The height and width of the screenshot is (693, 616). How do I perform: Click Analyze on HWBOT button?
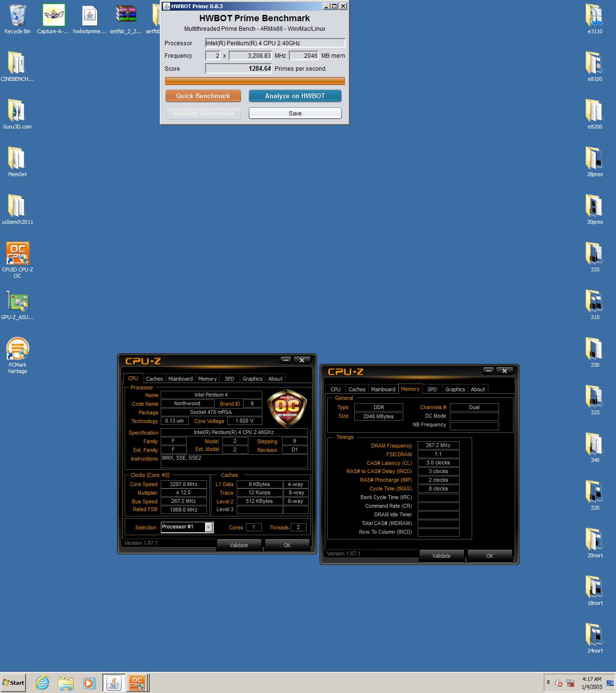click(x=295, y=96)
